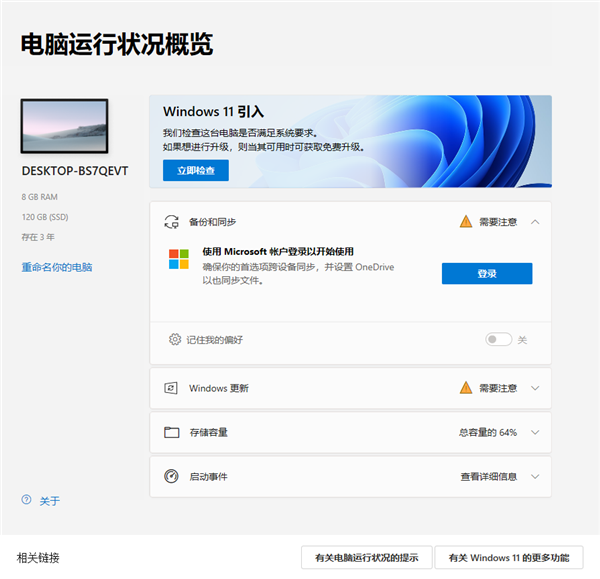Click the 记住我的偏好 label
This screenshot has width=600, height=579.
[x=214, y=339]
